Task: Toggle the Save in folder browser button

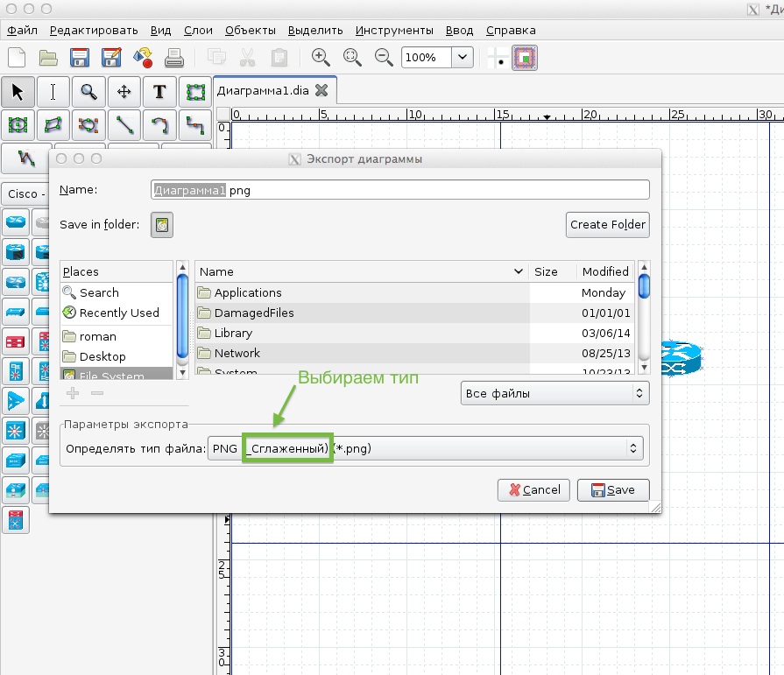Action: 162,225
